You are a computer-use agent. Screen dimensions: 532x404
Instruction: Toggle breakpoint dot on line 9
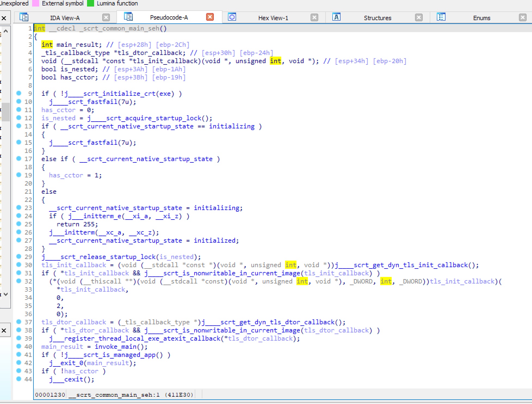19,93
